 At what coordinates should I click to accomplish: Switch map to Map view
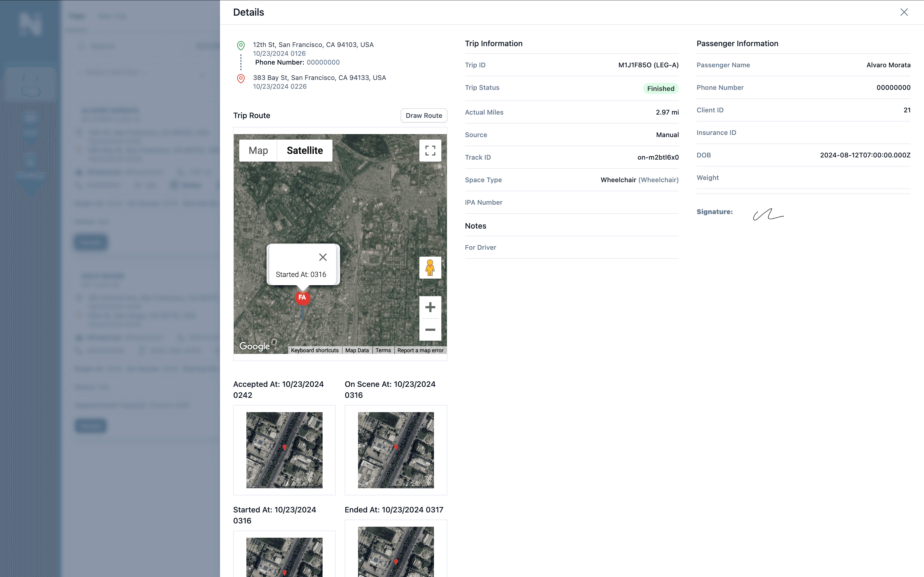pos(258,151)
